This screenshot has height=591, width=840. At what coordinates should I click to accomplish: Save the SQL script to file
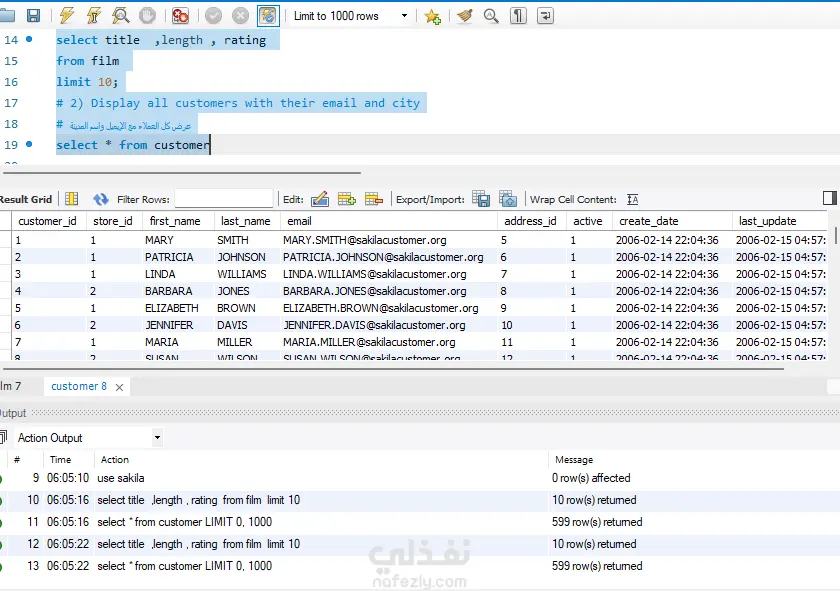33,16
